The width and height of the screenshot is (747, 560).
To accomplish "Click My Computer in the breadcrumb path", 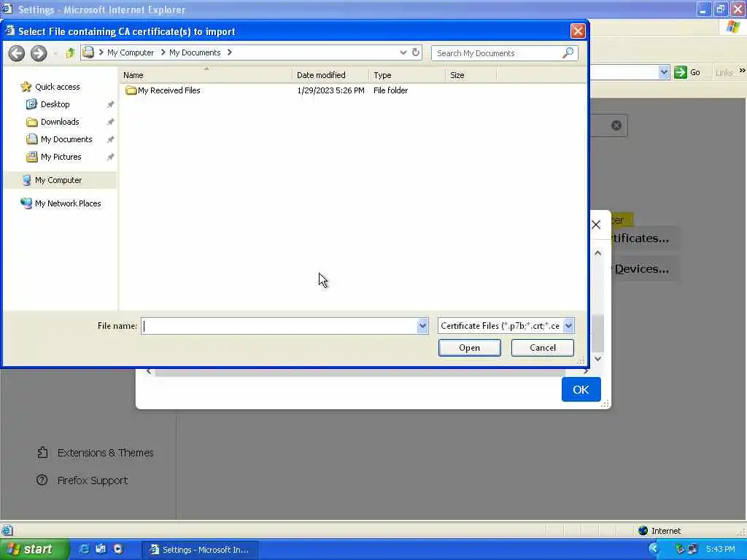I will pyautogui.click(x=131, y=52).
